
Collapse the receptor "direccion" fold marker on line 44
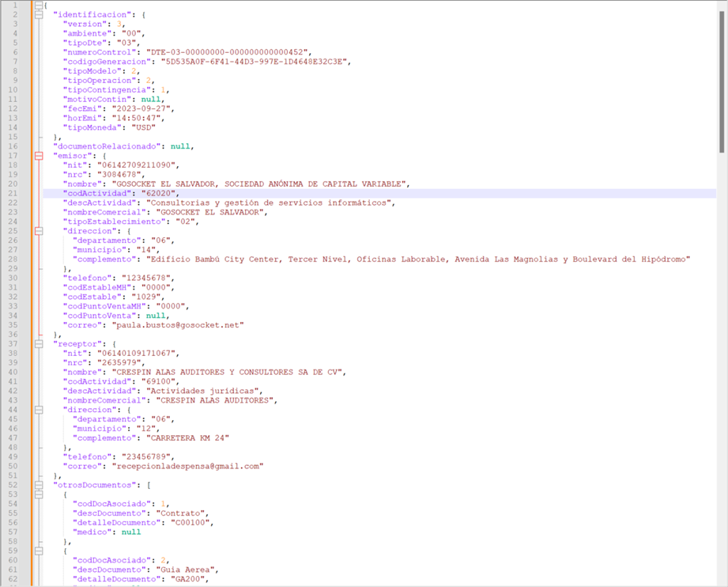click(x=39, y=410)
